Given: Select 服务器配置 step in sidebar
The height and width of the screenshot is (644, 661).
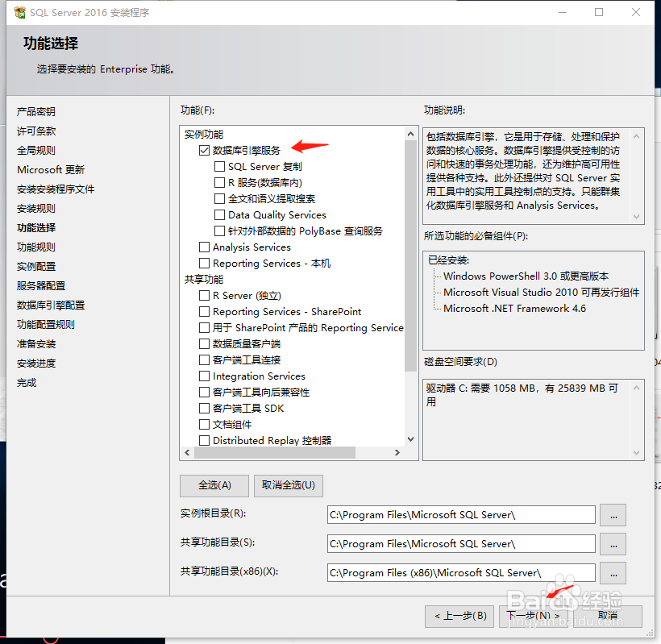Looking at the screenshot, I should click(x=41, y=286).
